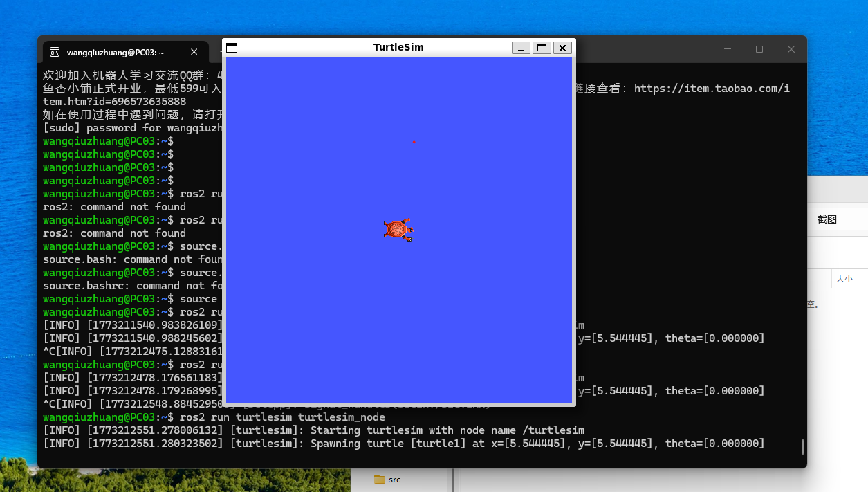Click the full 'Spawning turtle [turtle1] at x=[5.544445]' line
The height and width of the screenshot is (492, 868).
point(404,444)
